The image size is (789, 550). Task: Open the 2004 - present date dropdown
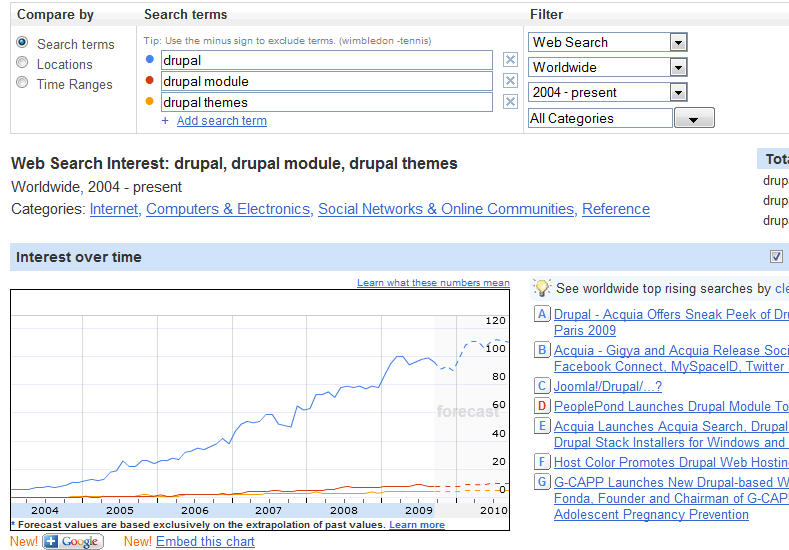click(x=607, y=92)
